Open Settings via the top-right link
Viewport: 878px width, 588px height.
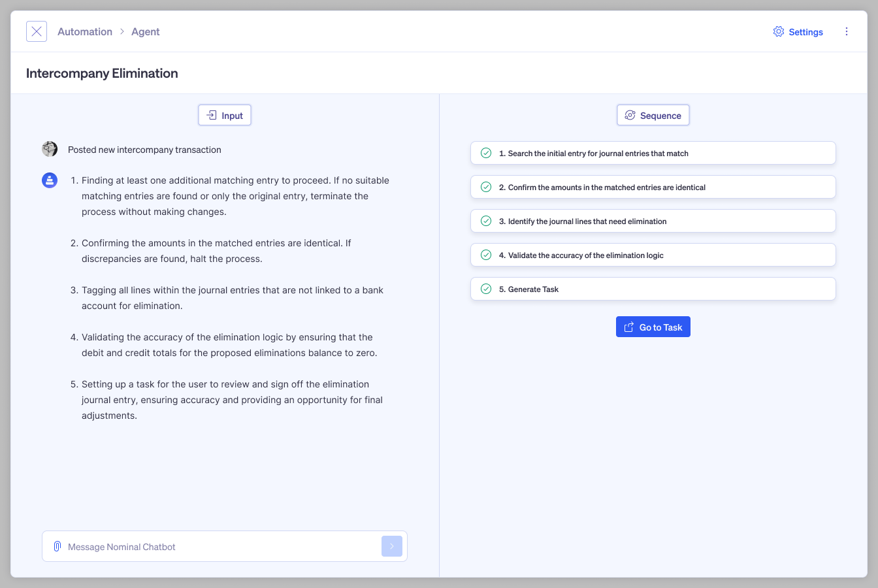[806, 31]
